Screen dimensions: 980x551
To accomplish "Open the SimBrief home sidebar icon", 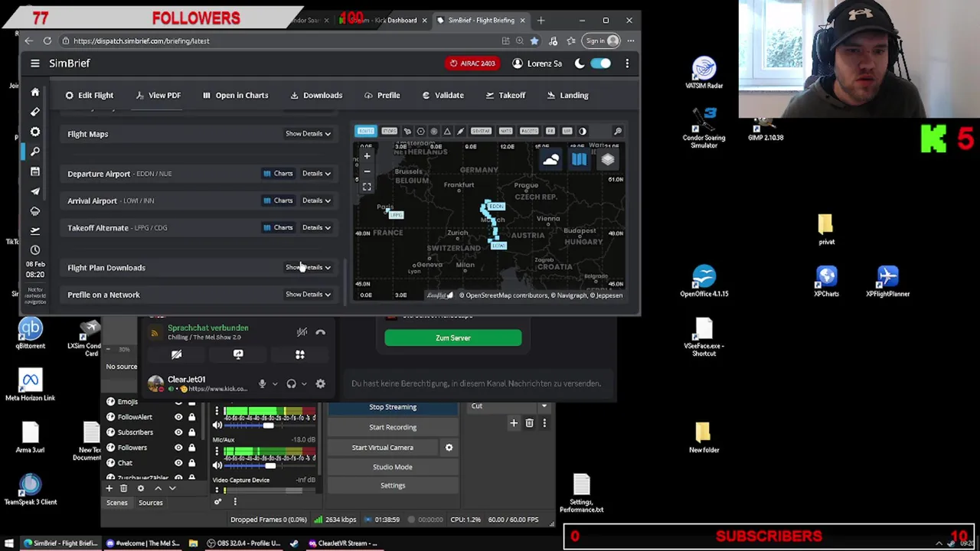I will pos(34,92).
